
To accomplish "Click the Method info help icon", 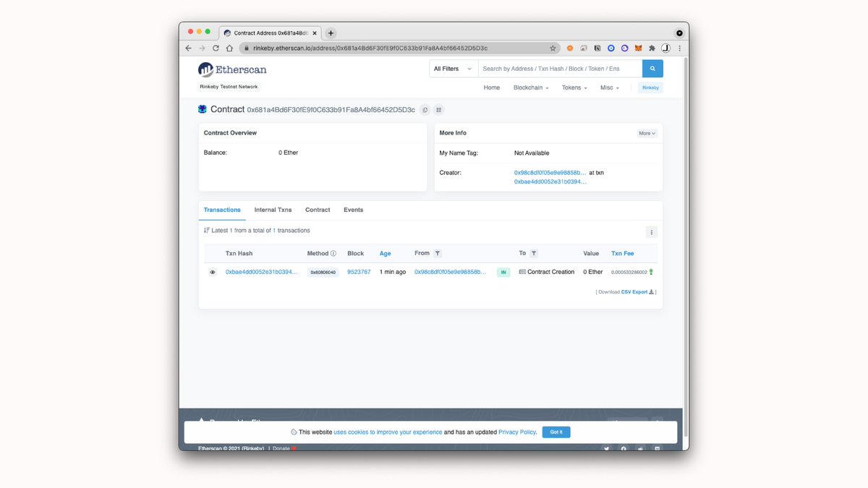I will coord(333,254).
